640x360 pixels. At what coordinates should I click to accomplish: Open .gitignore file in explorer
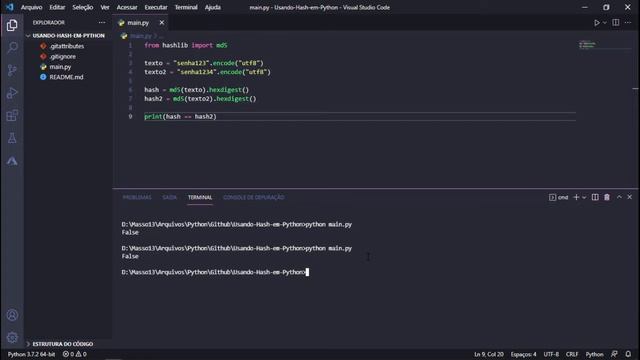click(62, 56)
